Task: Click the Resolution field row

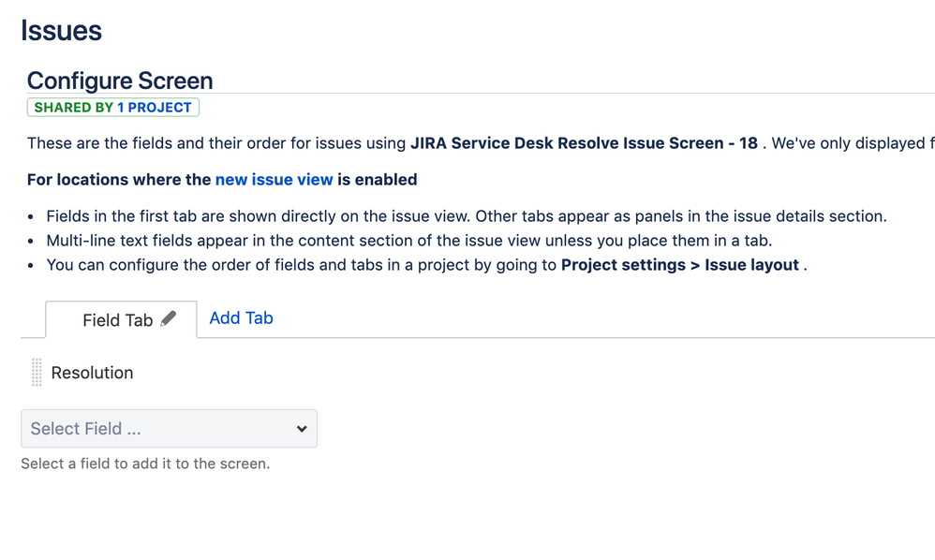Action: [x=92, y=373]
